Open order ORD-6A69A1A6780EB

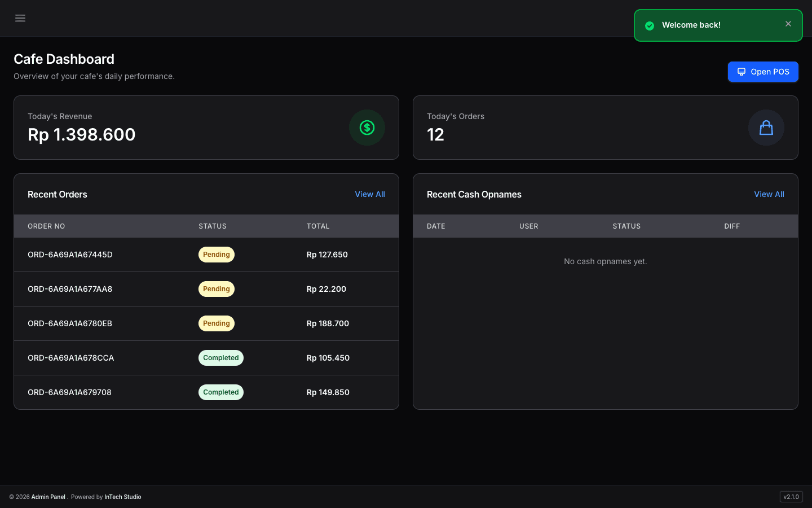(70, 323)
